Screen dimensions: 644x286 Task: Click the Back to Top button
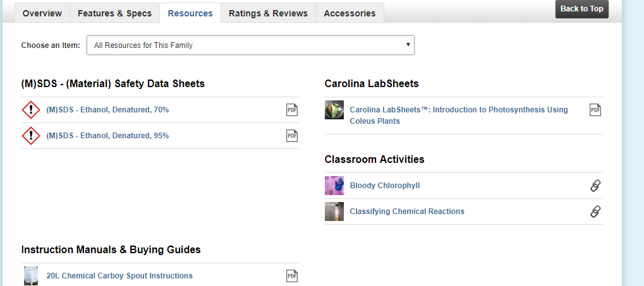coord(582,9)
